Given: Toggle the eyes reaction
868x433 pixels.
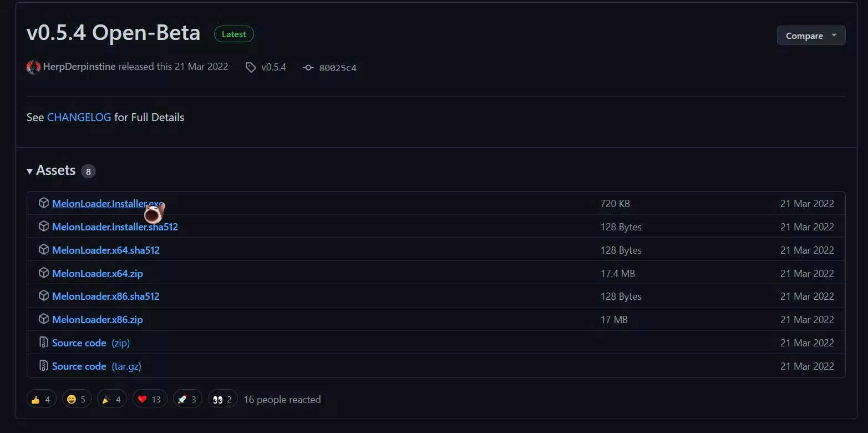Looking at the screenshot, I should coord(222,399).
